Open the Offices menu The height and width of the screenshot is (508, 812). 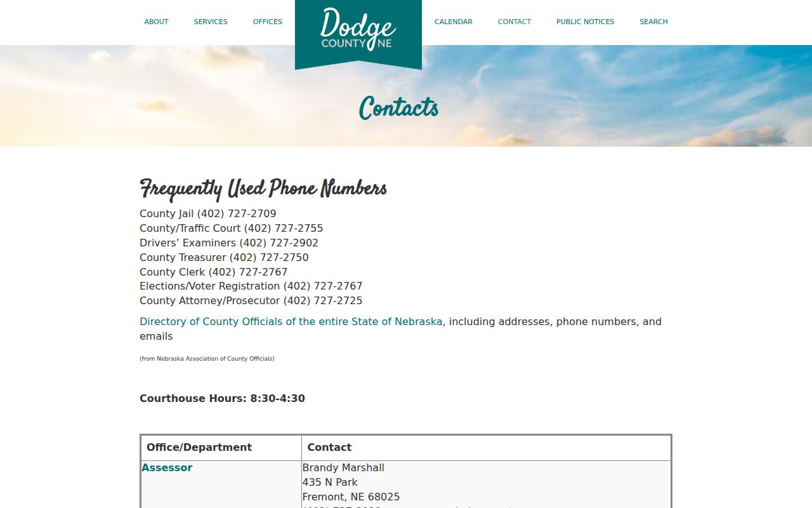pos(268,22)
